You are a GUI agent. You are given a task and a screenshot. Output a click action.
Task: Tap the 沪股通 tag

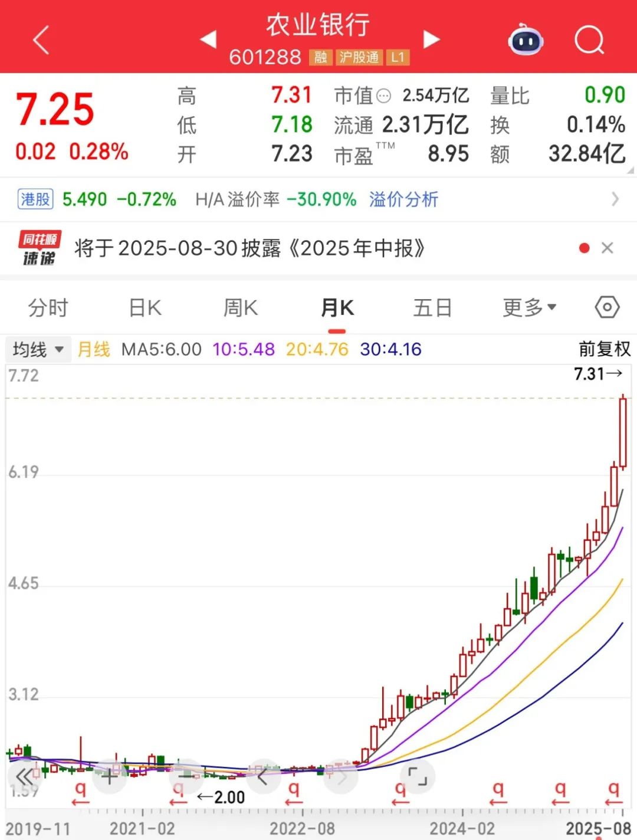click(359, 57)
